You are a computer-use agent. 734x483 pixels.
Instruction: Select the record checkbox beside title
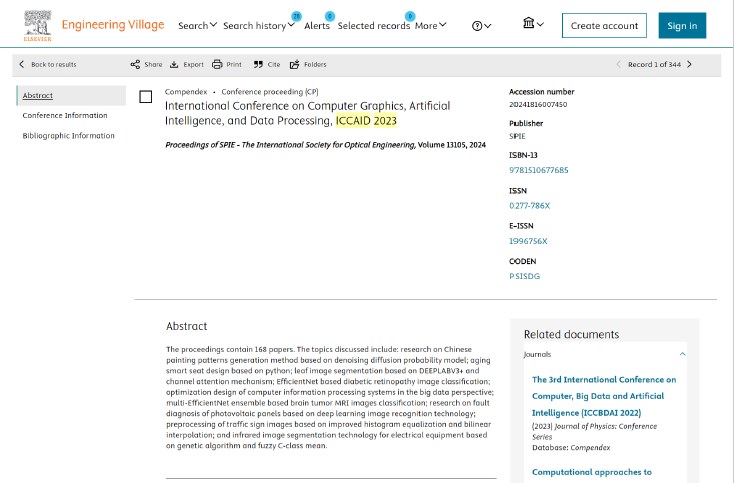coord(146,97)
